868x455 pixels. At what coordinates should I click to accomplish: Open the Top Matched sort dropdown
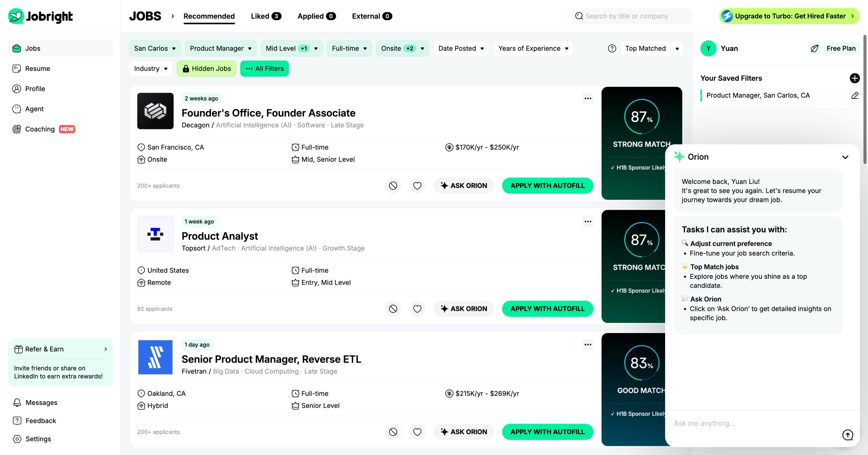tap(652, 48)
